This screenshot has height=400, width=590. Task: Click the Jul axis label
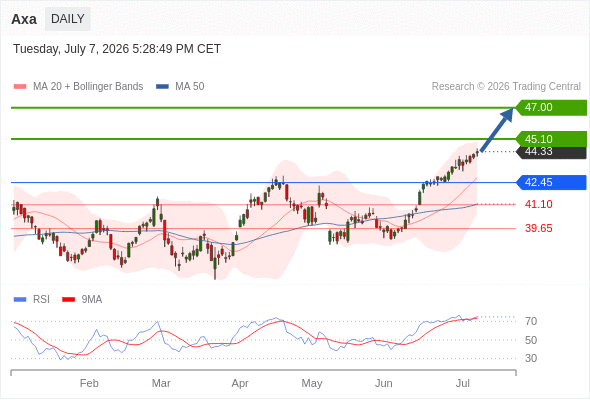[463, 383]
